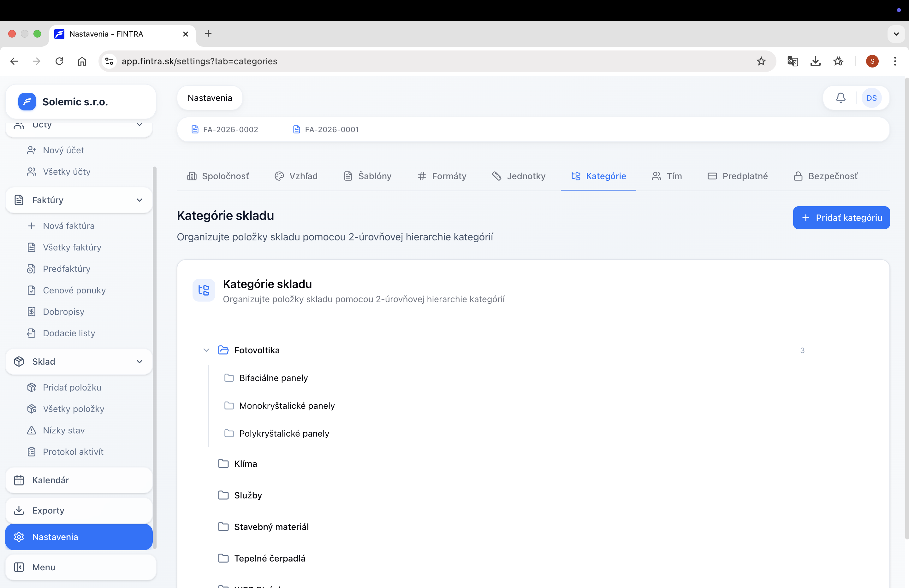Open the Šablóny tab

(x=367, y=176)
